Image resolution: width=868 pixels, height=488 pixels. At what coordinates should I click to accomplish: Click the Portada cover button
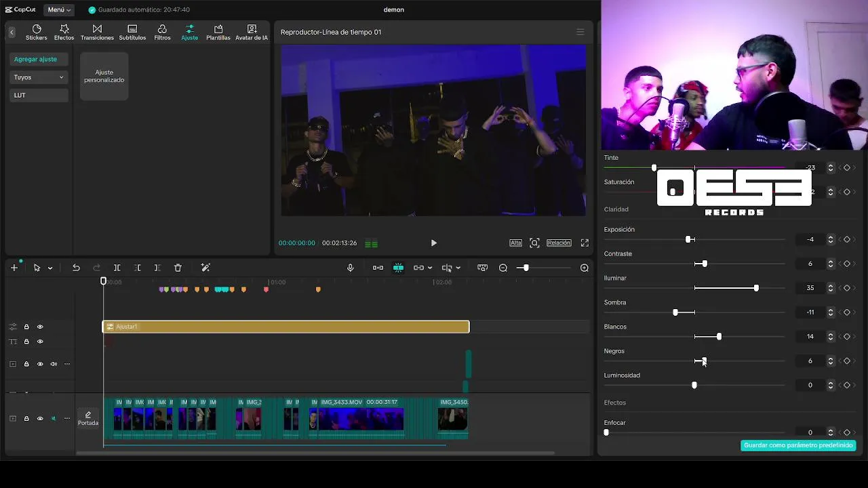(x=88, y=419)
